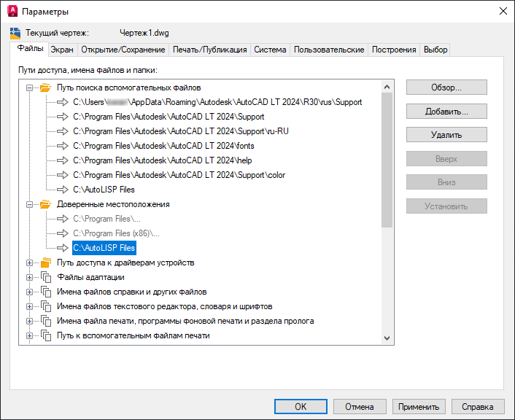
Task: Expand Путь доступа к драйверам устройств
Action: (x=30, y=262)
